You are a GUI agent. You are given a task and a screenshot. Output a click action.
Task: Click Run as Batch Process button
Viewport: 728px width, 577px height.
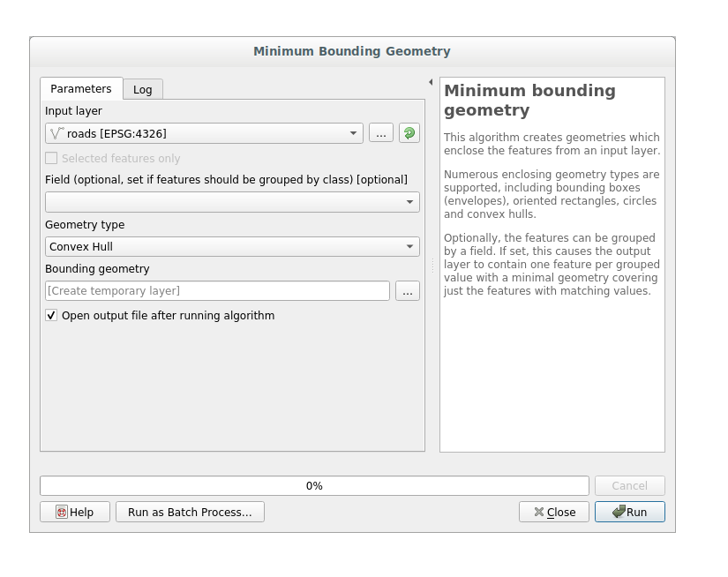[190, 512]
